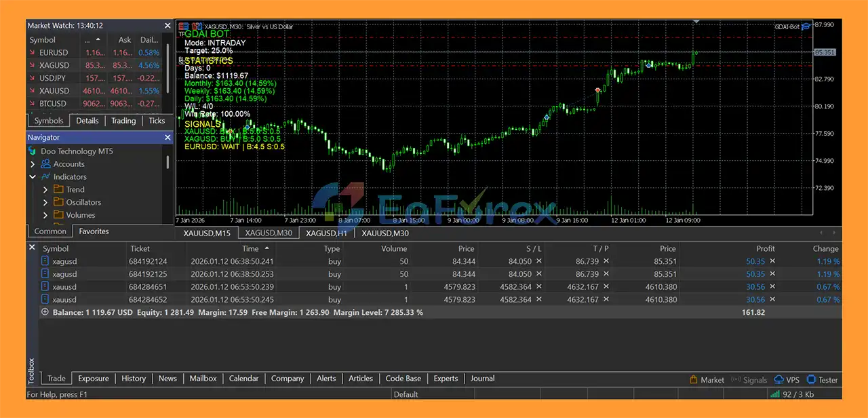The width and height of the screenshot is (868, 418).
Task: Launch the Strategy Tester icon
Action: pyautogui.click(x=812, y=380)
